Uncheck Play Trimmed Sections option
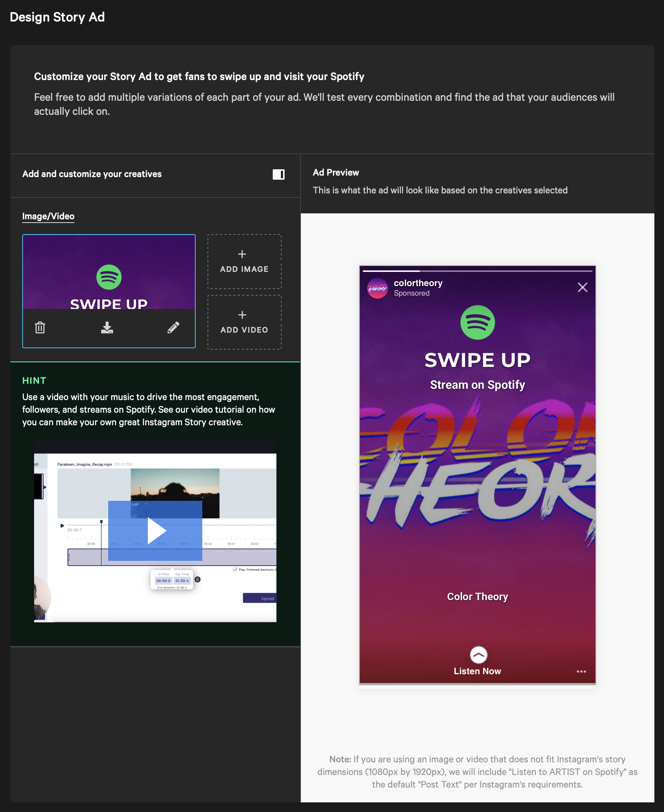This screenshot has width=664, height=812. [x=235, y=569]
